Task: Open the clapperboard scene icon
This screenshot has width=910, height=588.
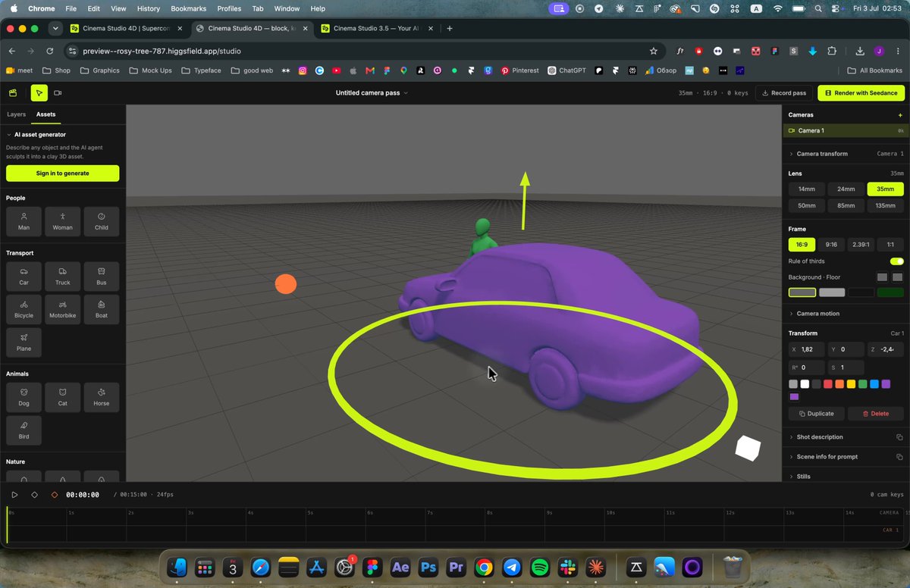Action: (x=13, y=92)
